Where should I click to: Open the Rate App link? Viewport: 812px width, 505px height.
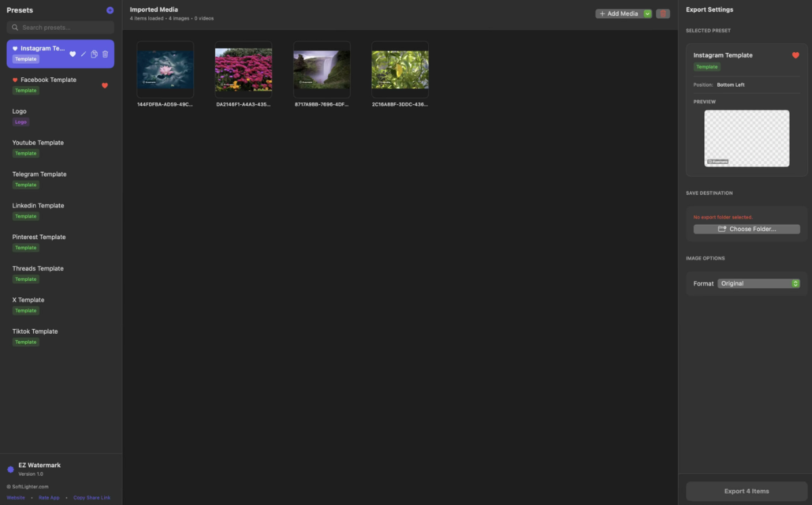click(49, 498)
